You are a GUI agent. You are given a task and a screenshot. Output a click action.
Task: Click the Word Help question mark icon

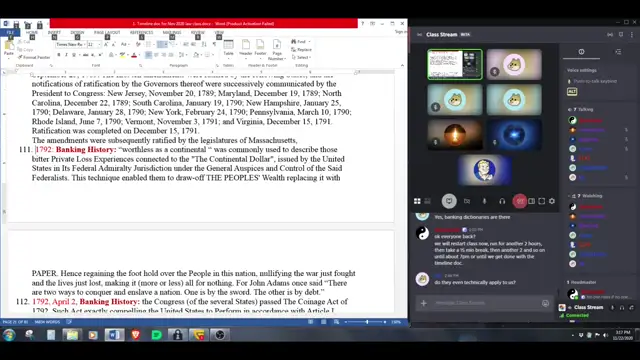coord(362,24)
